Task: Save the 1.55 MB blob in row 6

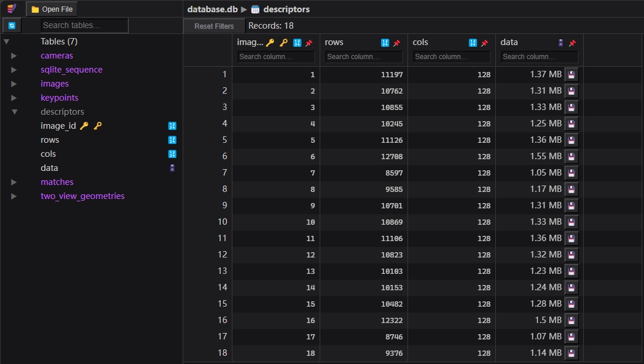Action: (x=571, y=156)
